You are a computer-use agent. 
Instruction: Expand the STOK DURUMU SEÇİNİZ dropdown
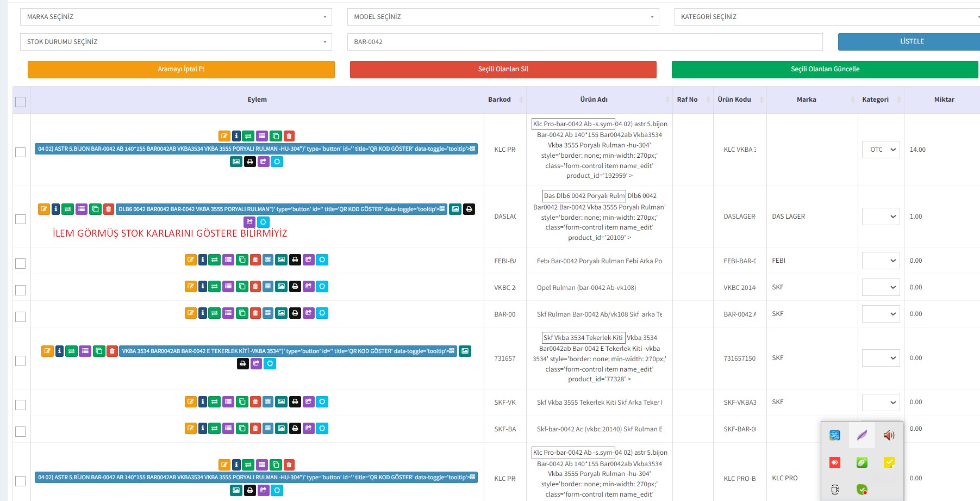[x=176, y=42]
